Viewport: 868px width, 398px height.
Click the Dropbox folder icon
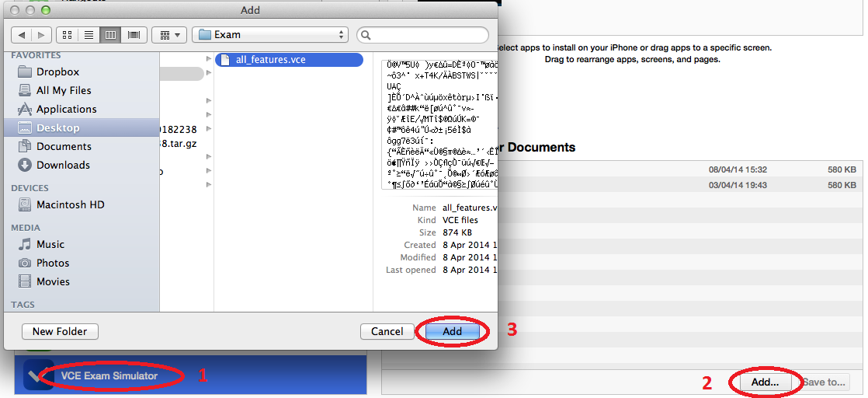click(x=24, y=72)
